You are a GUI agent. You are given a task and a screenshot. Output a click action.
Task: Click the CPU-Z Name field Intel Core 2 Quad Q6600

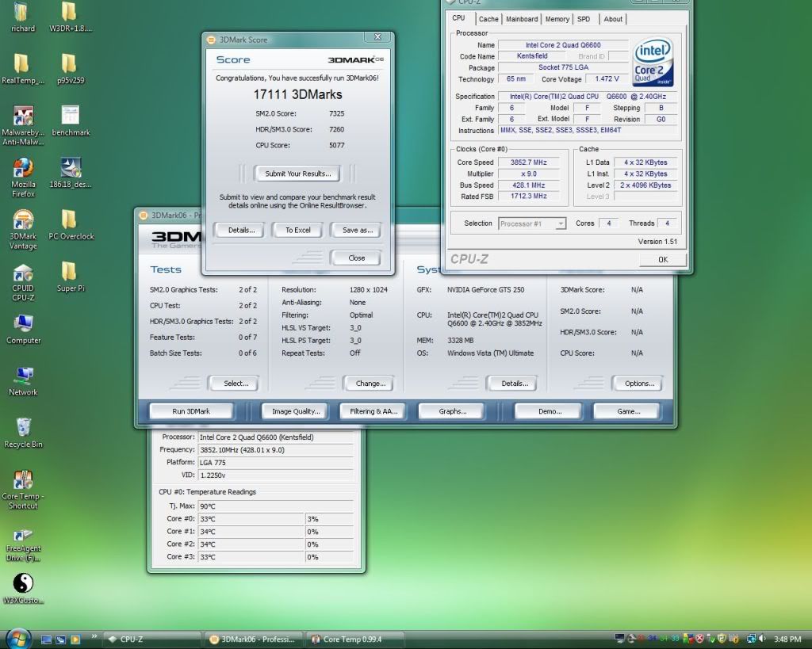563,45
